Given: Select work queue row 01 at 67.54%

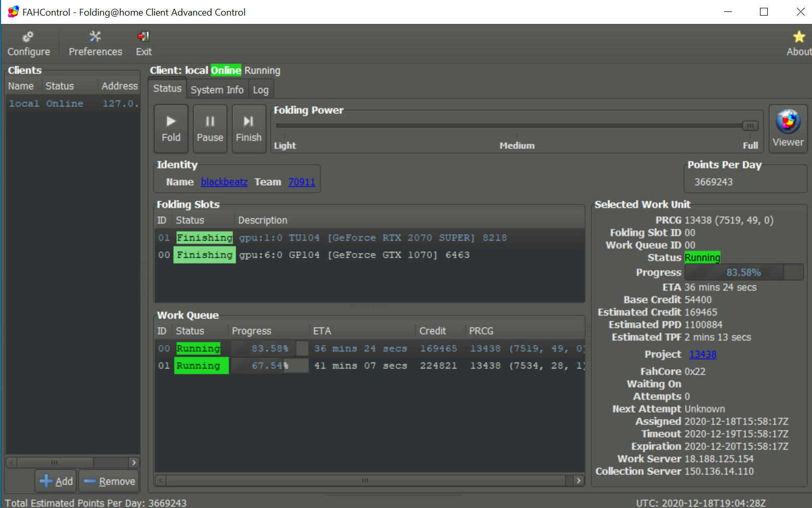Looking at the screenshot, I should coord(369,366).
